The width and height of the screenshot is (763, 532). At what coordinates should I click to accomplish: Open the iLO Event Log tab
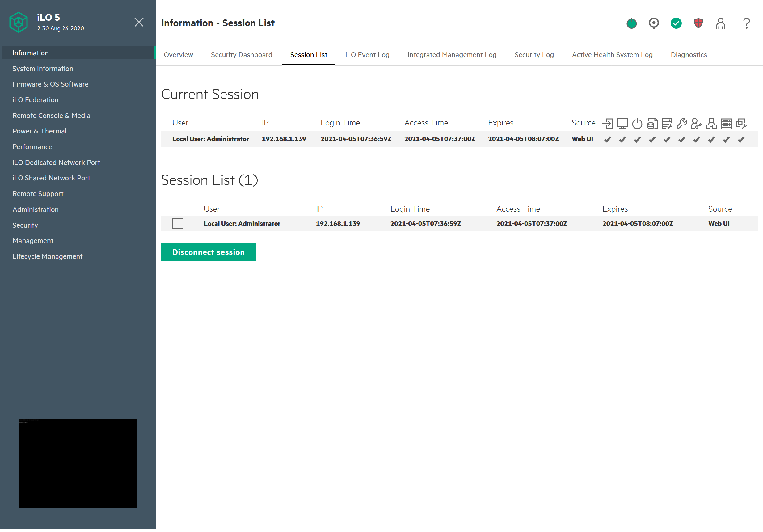pos(367,55)
